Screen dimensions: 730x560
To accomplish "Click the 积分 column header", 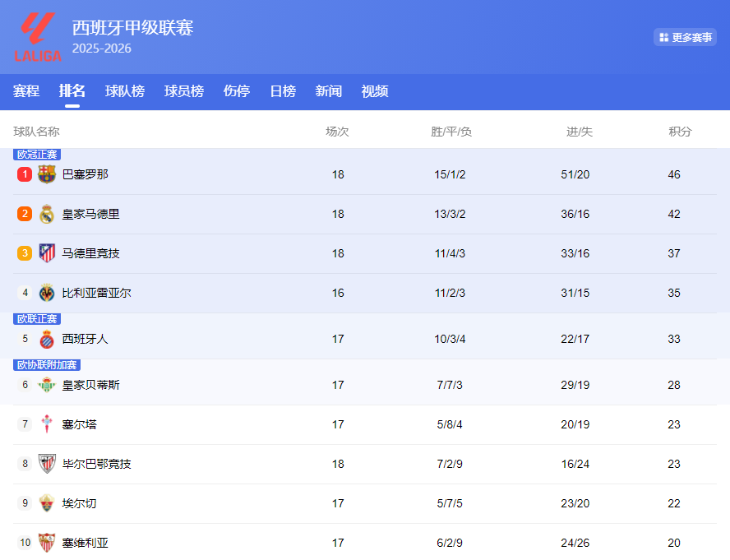I will [680, 132].
